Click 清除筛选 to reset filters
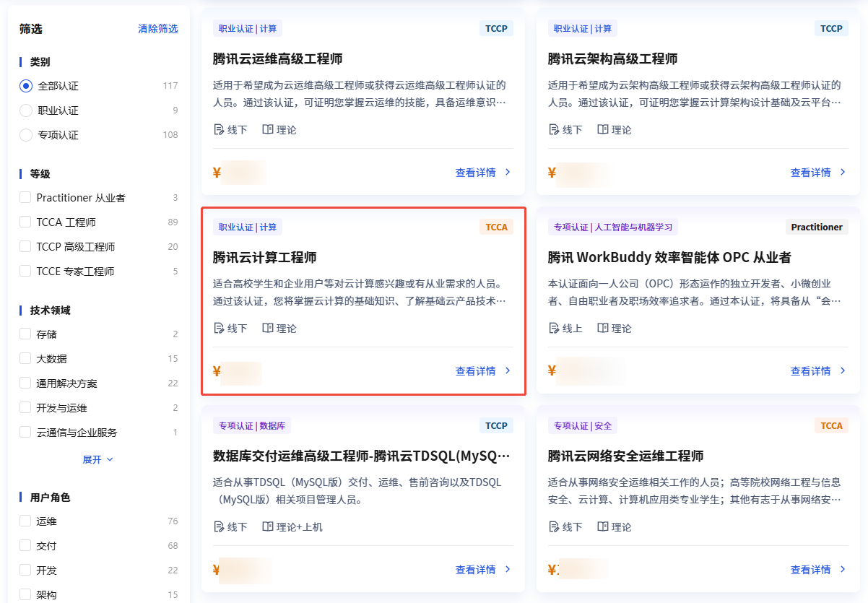Viewport: 868px width, 603px height. coord(158,29)
